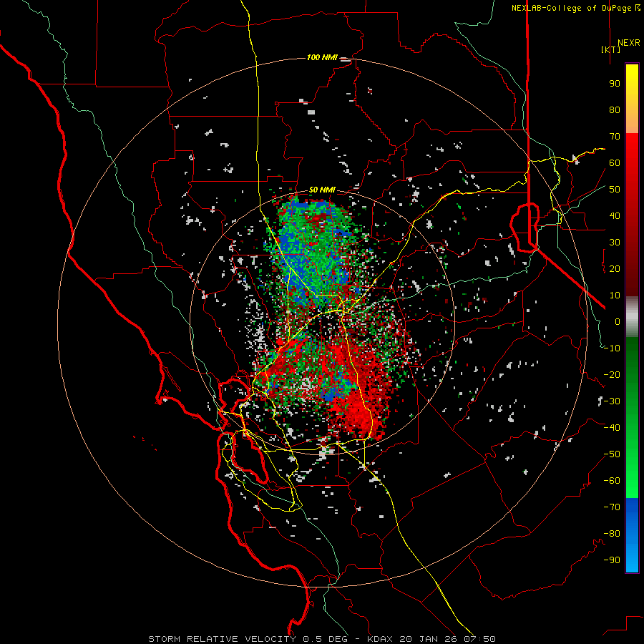Click the KDAX station identifier
This screenshot has height=644, width=644.
[x=380, y=639]
